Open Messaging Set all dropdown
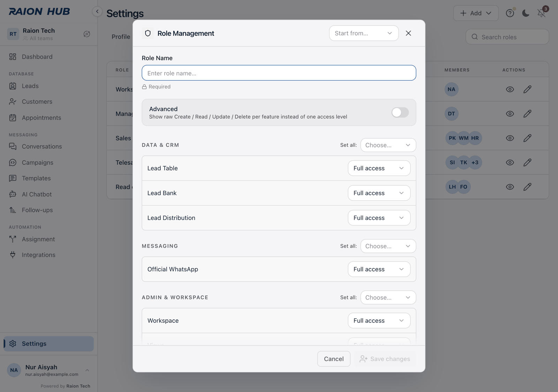 pos(388,246)
